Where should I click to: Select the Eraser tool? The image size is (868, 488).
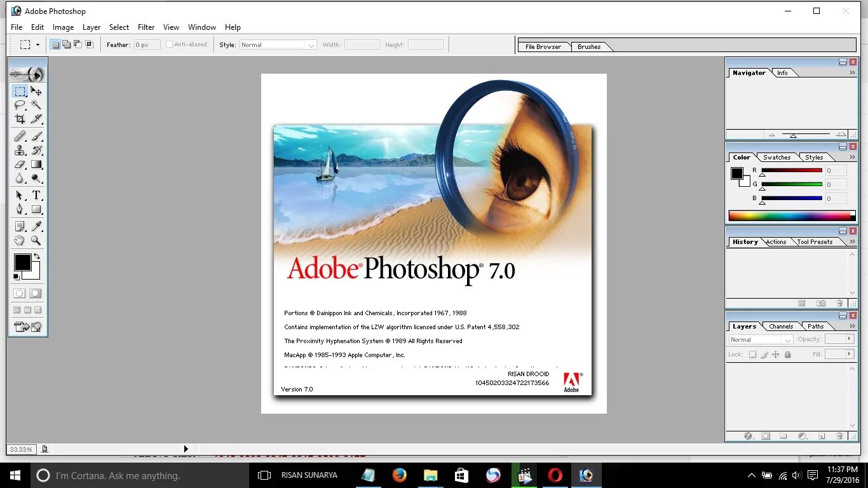[20, 165]
